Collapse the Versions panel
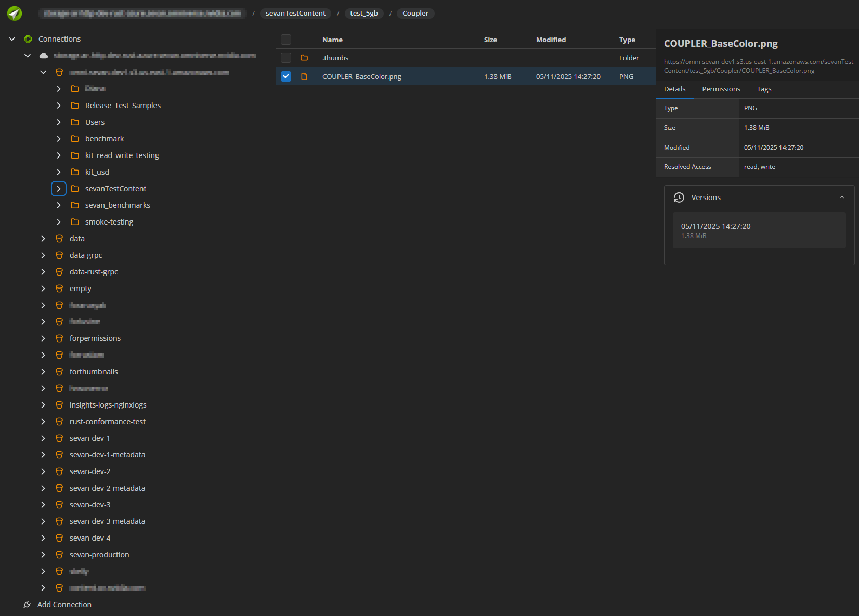Screen dimensions: 859x616 click(842, 198)
